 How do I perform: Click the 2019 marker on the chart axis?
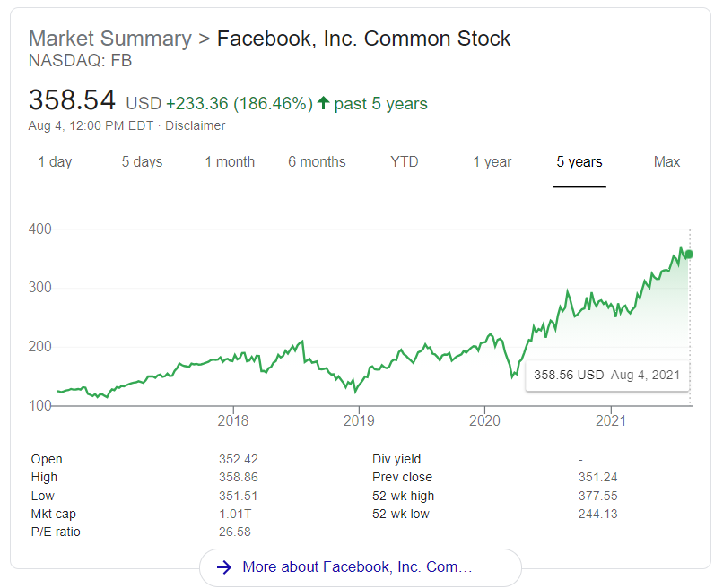359,420
